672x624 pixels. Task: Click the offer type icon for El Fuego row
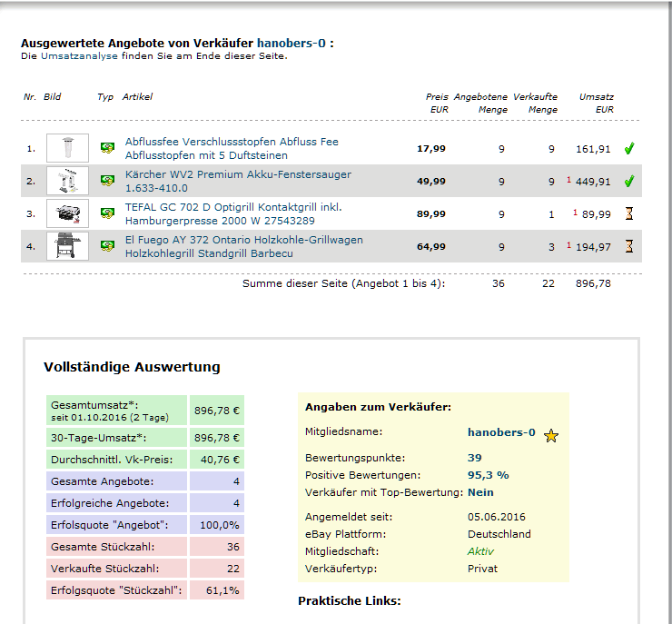(107, 245)
